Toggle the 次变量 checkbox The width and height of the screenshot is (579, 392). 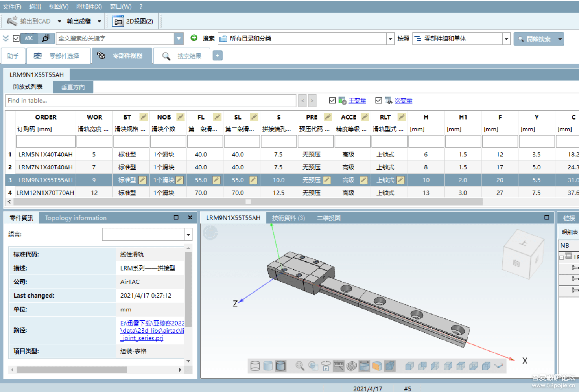[x=378, y=101]
